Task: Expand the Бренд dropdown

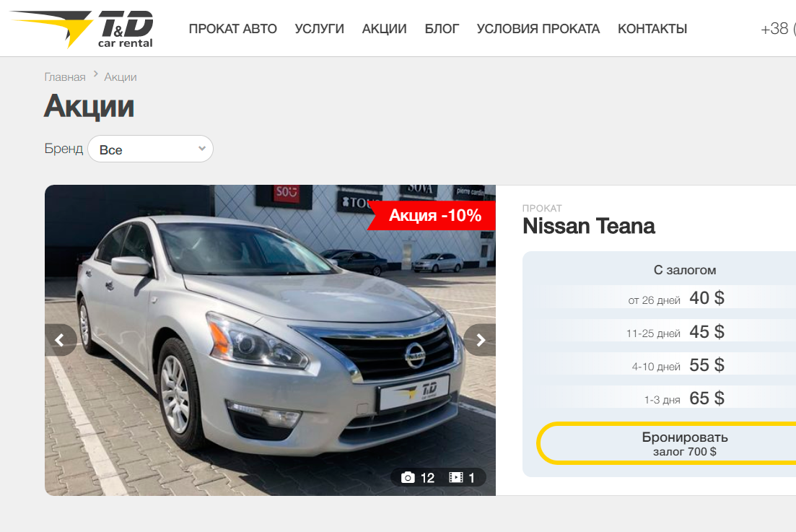Action: (150, 149)
